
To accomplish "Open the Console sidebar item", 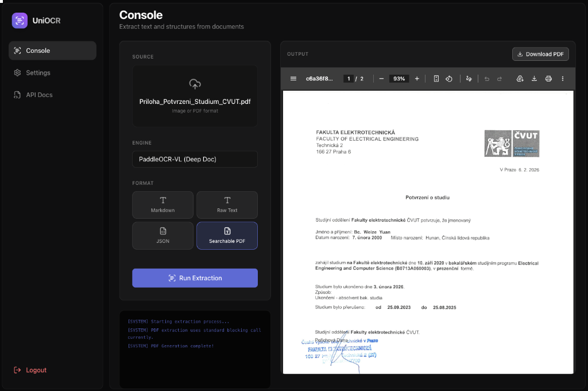I will tap(52, 51).
